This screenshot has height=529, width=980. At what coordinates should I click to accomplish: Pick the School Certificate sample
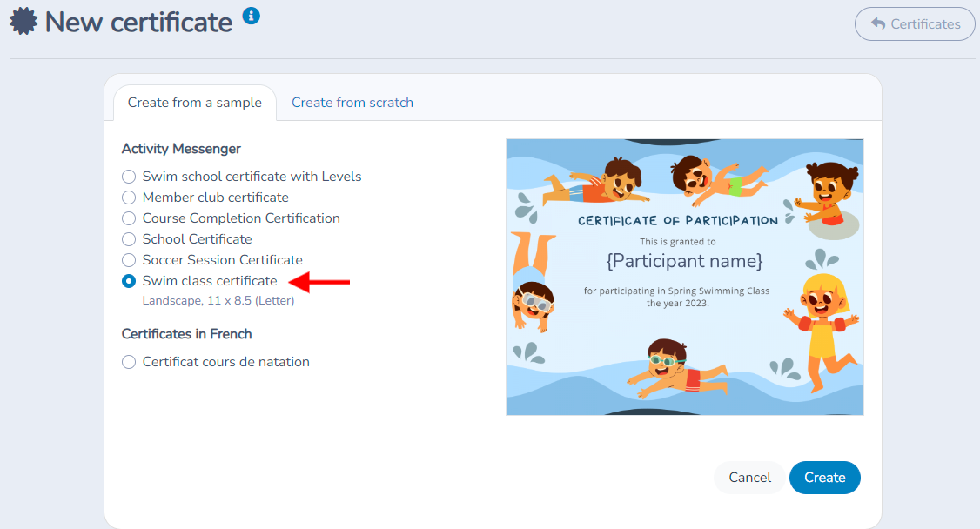click(x=129, y=239)
